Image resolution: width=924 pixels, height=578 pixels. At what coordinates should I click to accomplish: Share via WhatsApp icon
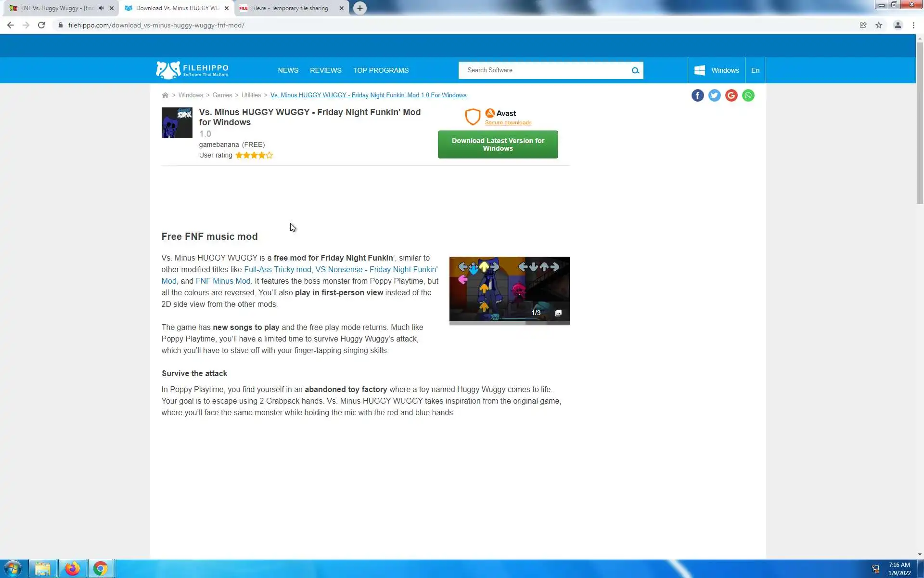coord(748,95)
